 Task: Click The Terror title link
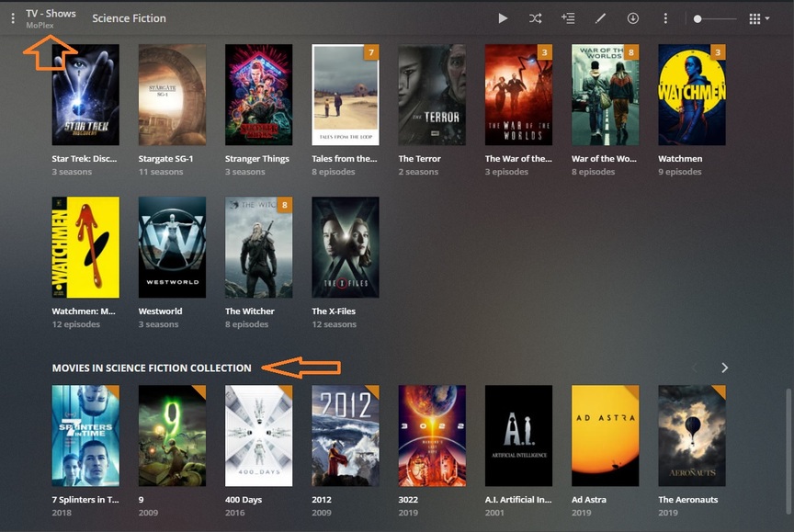coord(419,158)
